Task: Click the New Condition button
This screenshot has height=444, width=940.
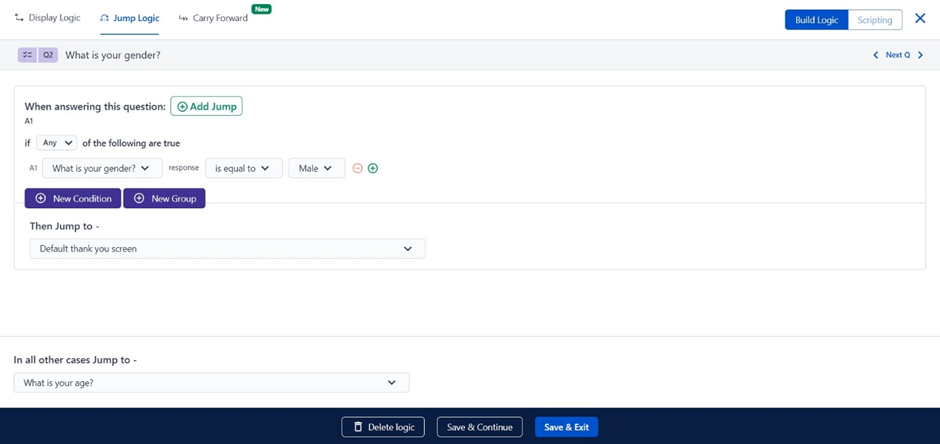Action: (73, 198)
